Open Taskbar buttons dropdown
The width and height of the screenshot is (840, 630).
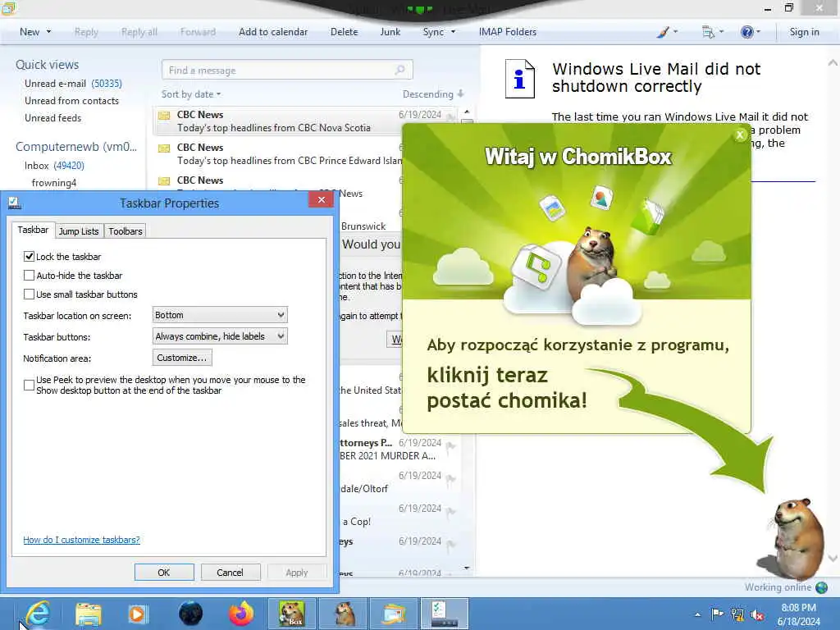[220, 336]
